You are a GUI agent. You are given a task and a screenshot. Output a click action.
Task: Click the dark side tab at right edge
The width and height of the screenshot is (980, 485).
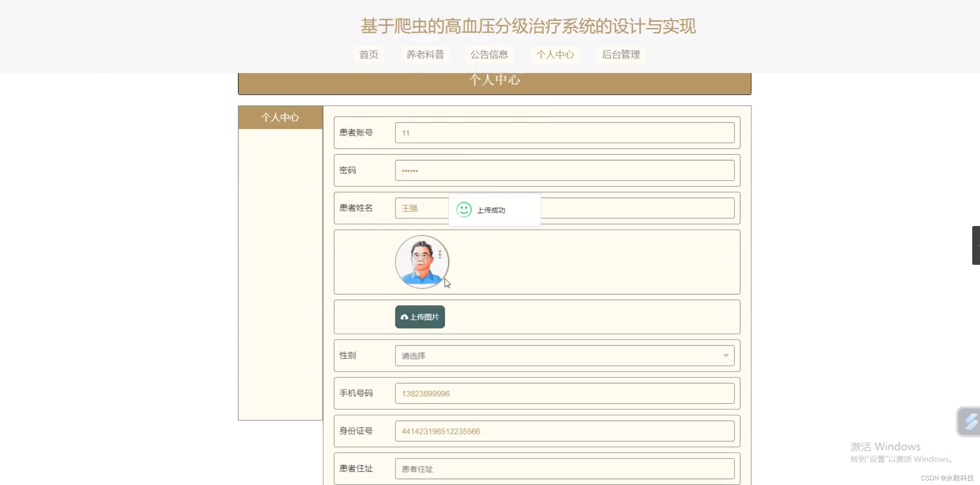tap(976, 245)
